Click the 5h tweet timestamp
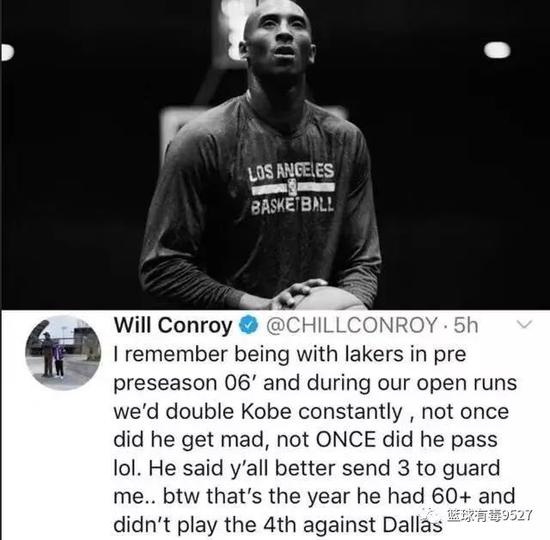550x540 pixels. (466, 326)
